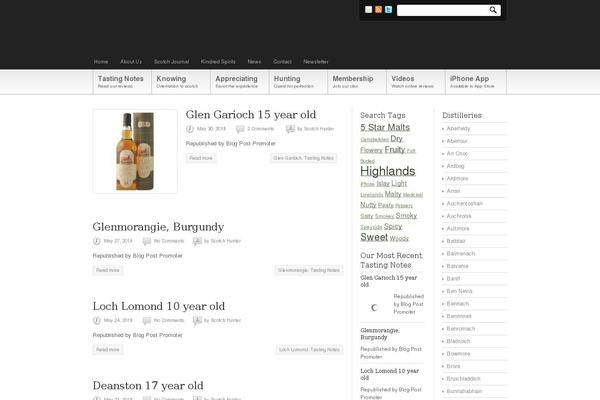Image resolution: width=600 pixels, height=400 pixels.
Task: Click author icon on Loch Lomond post
Action: tap(197, 320)
